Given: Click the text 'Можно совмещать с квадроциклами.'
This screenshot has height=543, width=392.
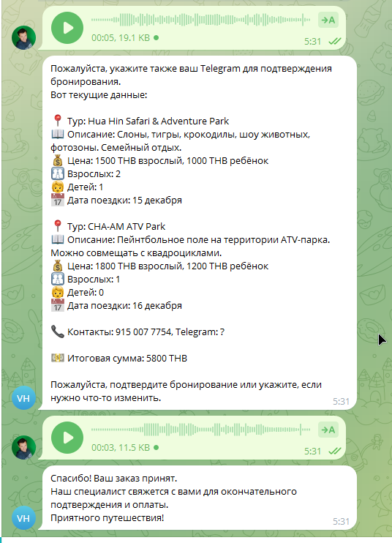Looking at the screenshot, I should (x=136, y=253).
